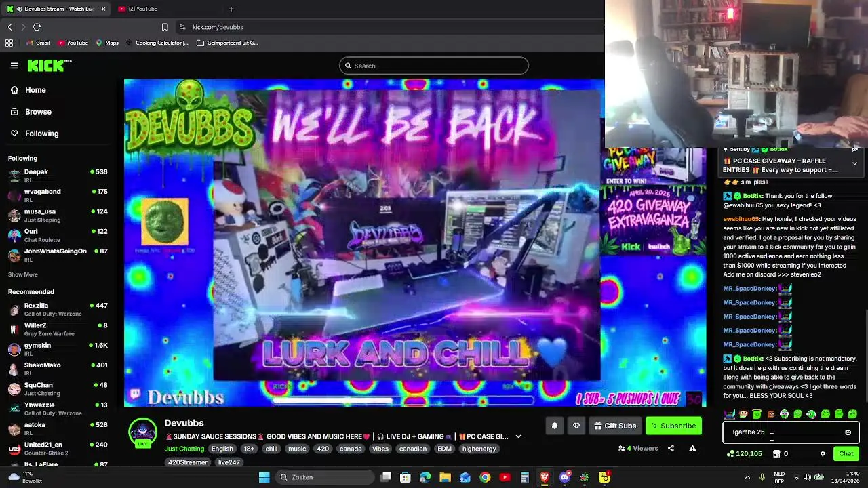Open channel points 120,105 balance
This screenshot has height=488, width=868.
[x=744, y=453]
